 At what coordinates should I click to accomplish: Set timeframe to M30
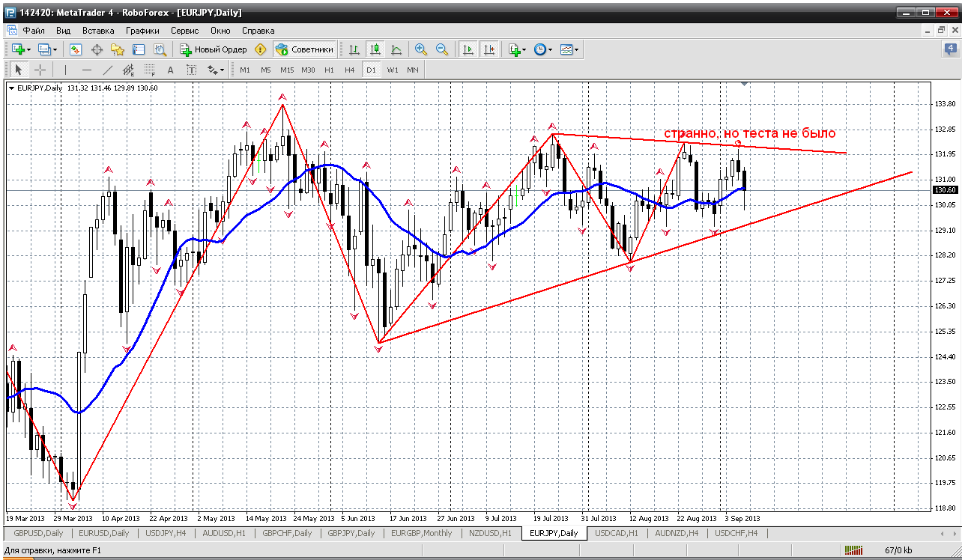pos(308,70)
